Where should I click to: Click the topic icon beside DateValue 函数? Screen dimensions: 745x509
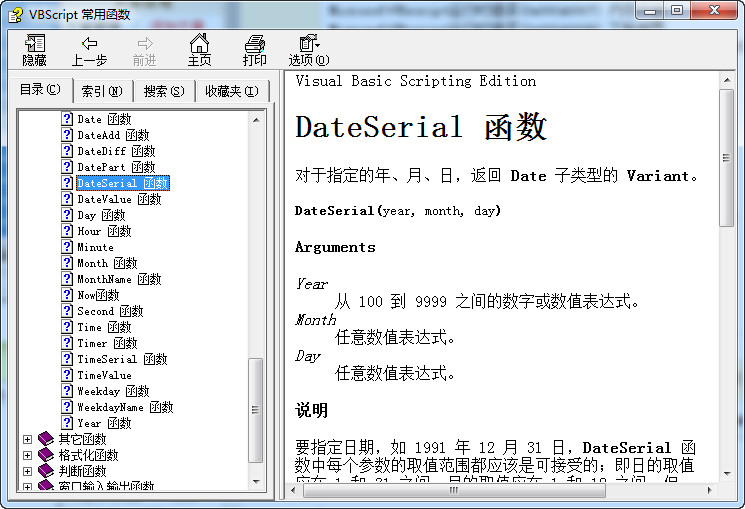[x=67, y=199]
